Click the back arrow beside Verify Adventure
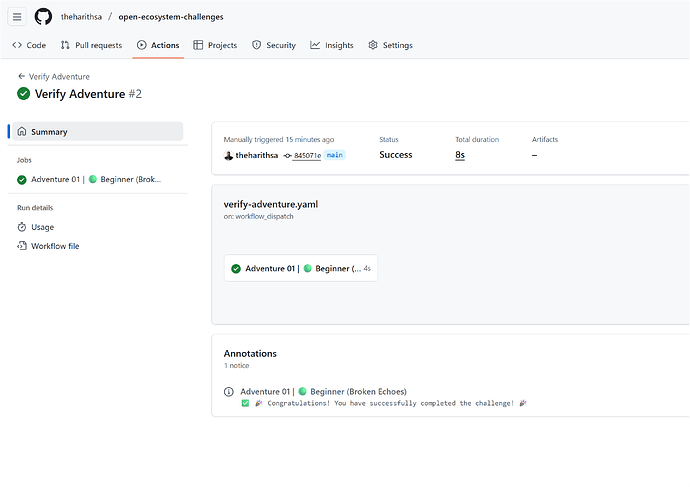The image size is (690, 487). click(x=21, y=76)
